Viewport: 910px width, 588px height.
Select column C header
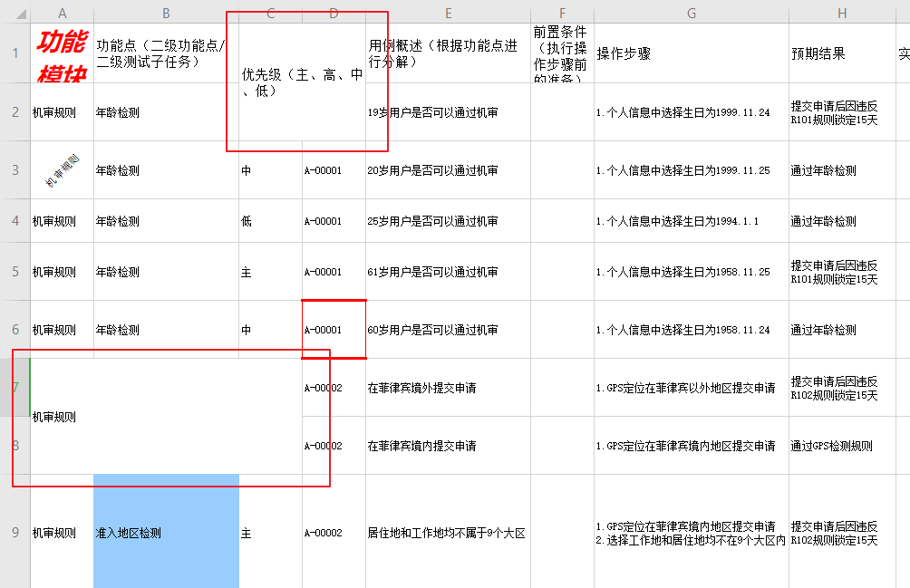[269, 14]
